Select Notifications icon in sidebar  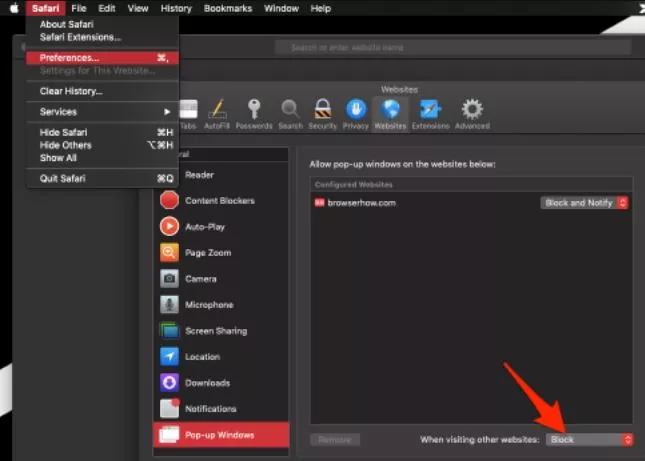(x=169, y=408)
